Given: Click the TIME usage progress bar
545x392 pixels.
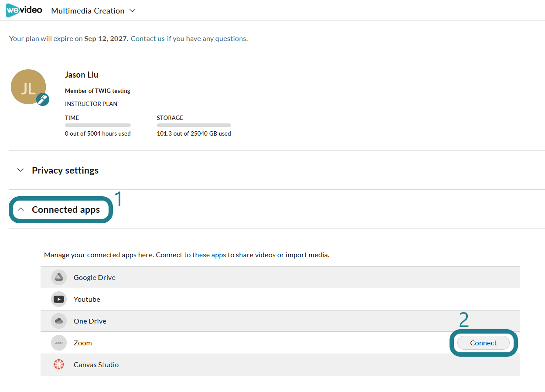Looking at the screenshot, I should pyautogui.click(x=98, y=125).
